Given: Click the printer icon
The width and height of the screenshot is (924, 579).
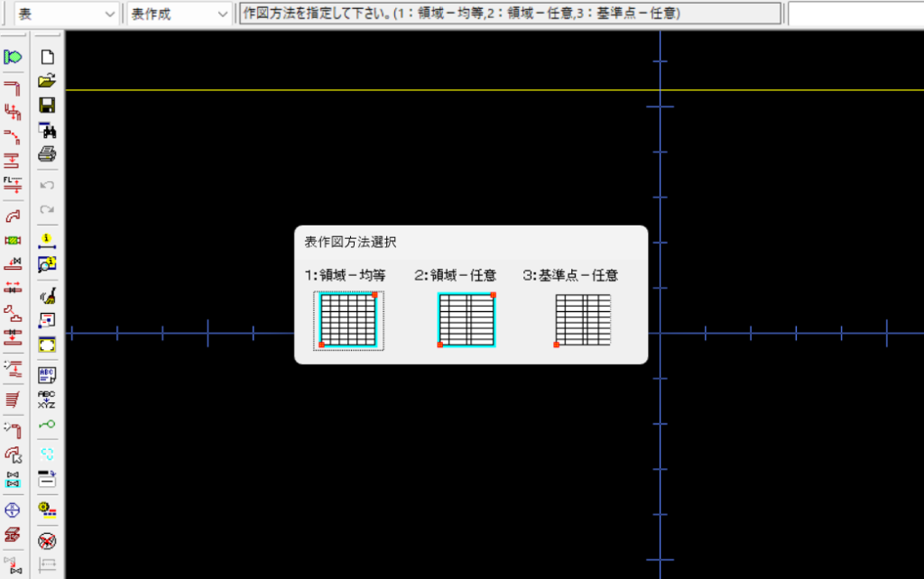Looking at the screenshot, I should coord(47,154).
